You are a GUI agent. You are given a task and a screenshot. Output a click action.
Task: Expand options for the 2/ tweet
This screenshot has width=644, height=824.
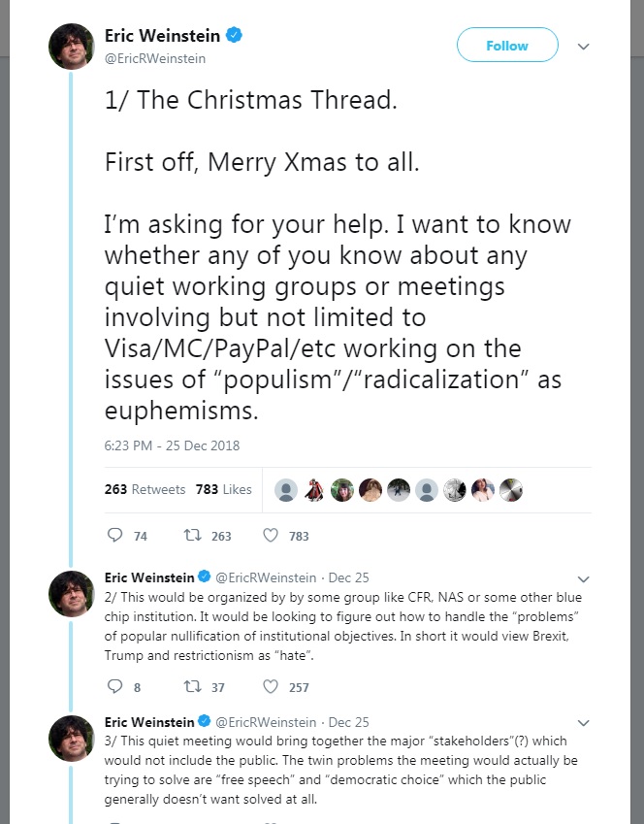coord(583,578)
